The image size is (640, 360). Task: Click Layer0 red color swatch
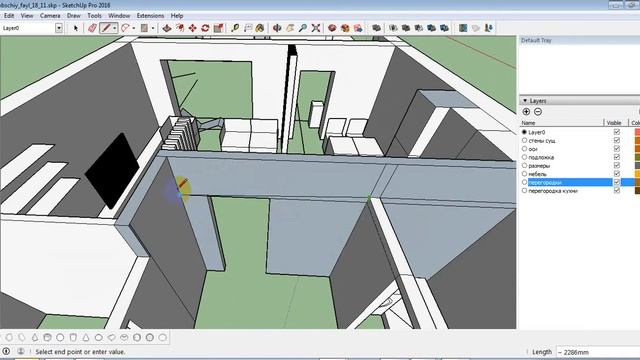pyautogui.click(x=637, y=132)
